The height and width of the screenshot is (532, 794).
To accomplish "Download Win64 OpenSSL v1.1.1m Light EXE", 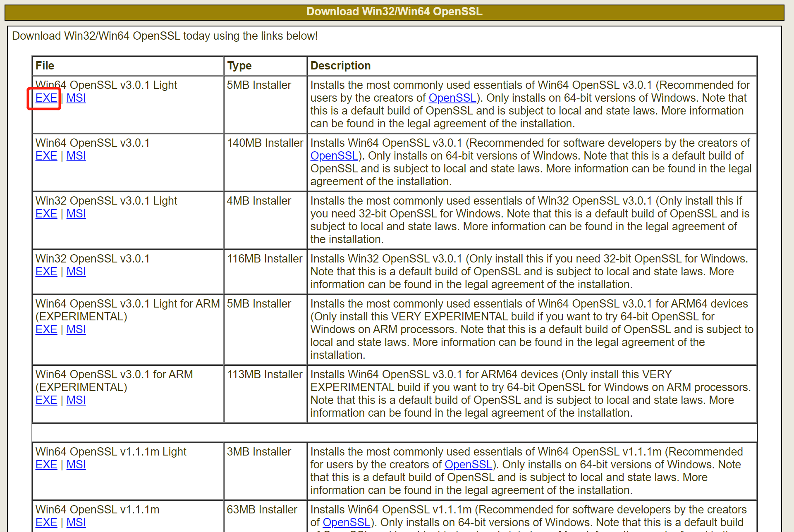I will point(46,465).
